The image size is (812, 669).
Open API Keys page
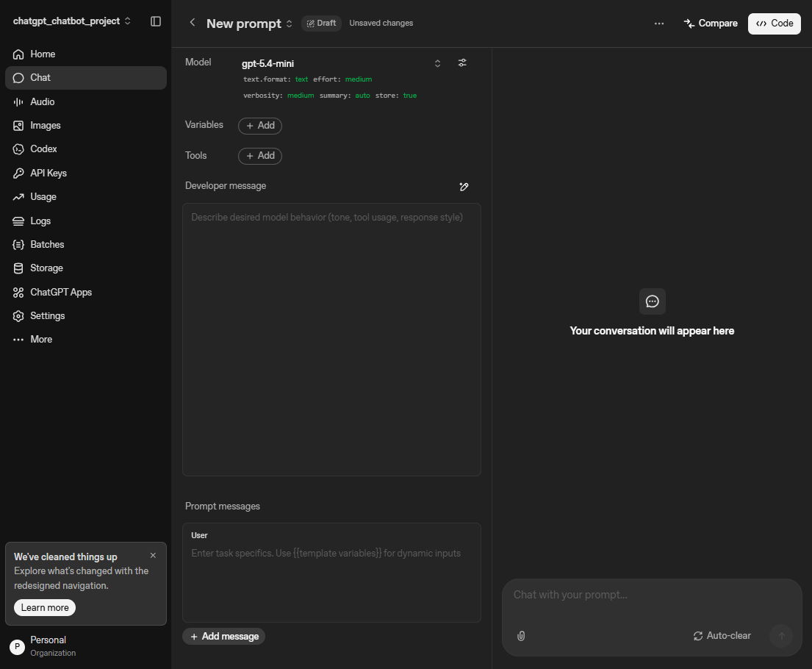pyautogui.click(x=86, y=173)
